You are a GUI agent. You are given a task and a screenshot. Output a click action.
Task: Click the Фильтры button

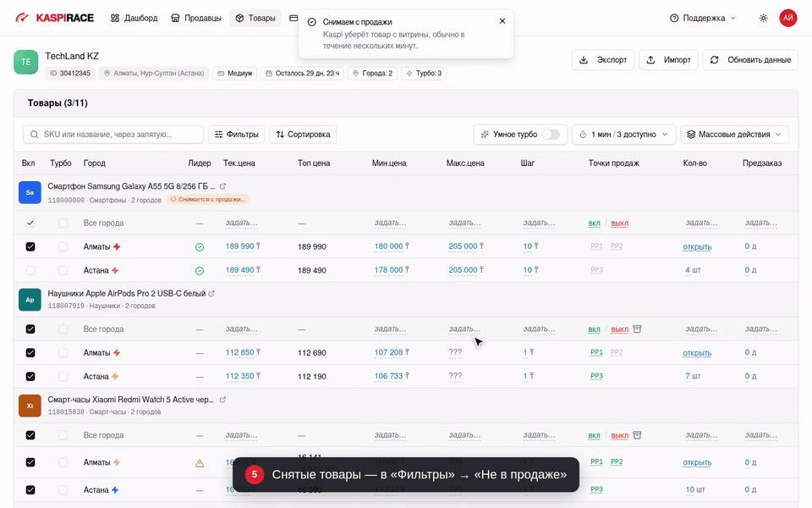point(237,135)
